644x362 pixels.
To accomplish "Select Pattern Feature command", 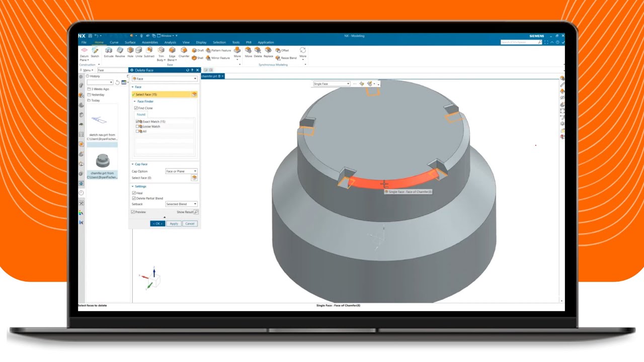I will click(218, 50).
